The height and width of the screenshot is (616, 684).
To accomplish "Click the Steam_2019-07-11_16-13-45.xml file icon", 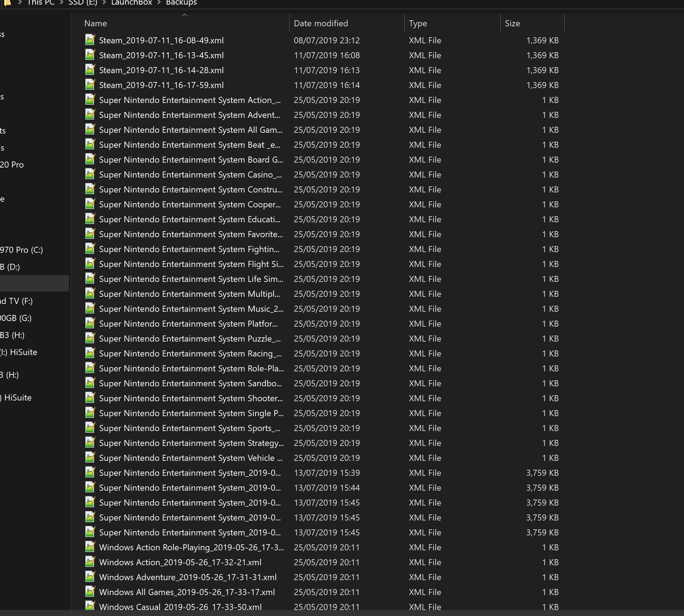I will click(90, 55).
